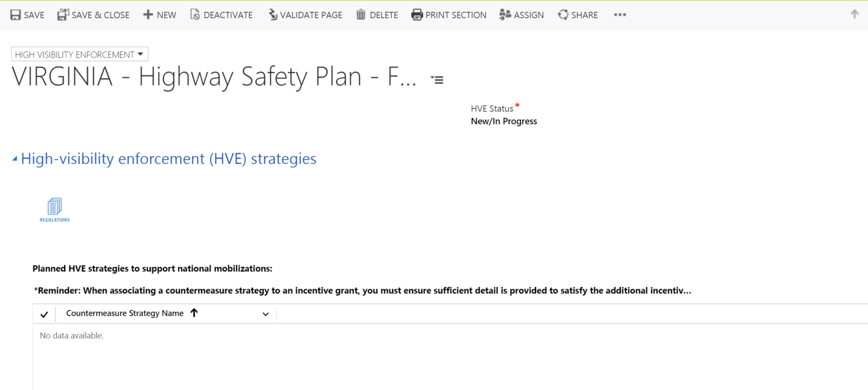Click the HVE Status field value
Screen dimensions: 868x390
(504, 121)
